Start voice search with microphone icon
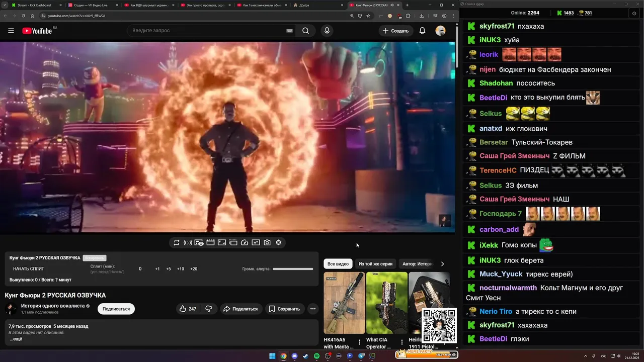The height and width of the screenshot is (362, 644). pos(327,31)
